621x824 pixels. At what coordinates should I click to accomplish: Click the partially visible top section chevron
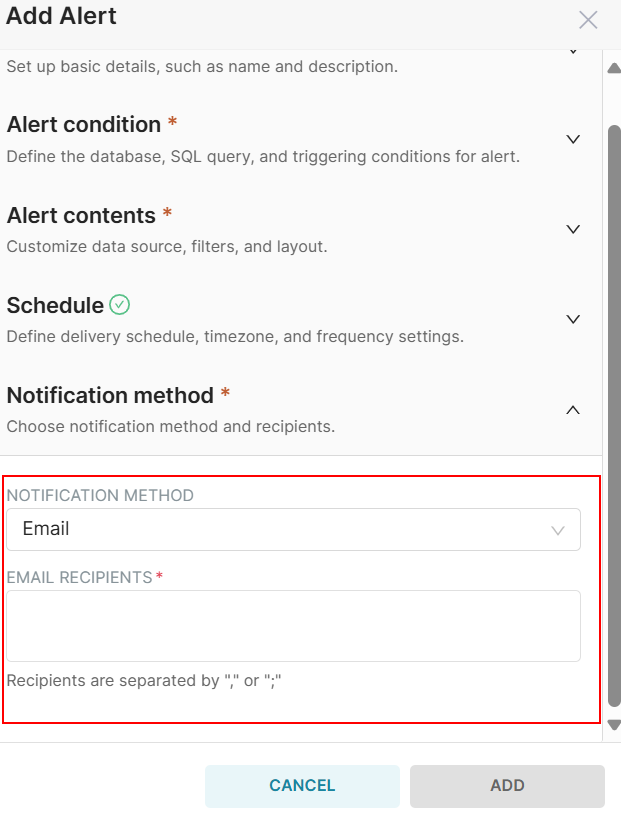click(573, 51)
